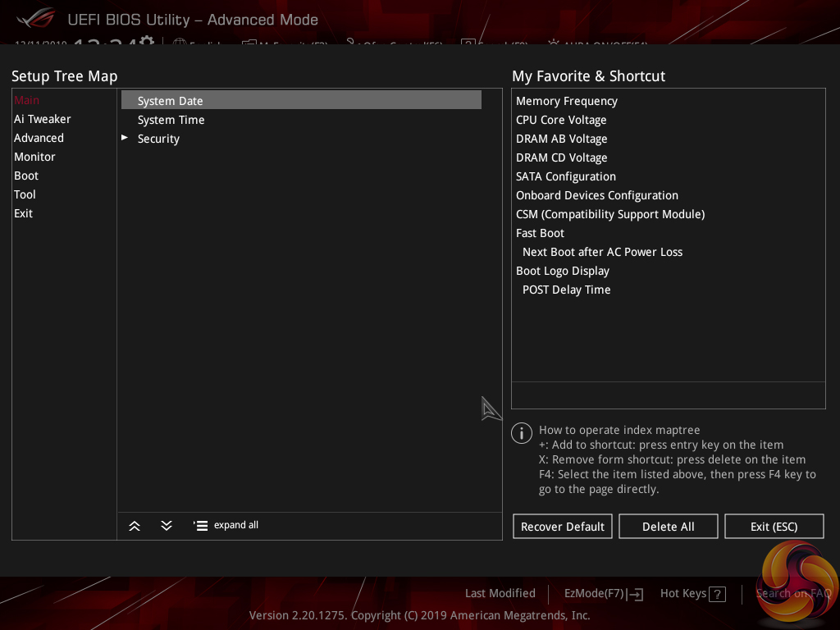Select the System Date row

[301, 100]
